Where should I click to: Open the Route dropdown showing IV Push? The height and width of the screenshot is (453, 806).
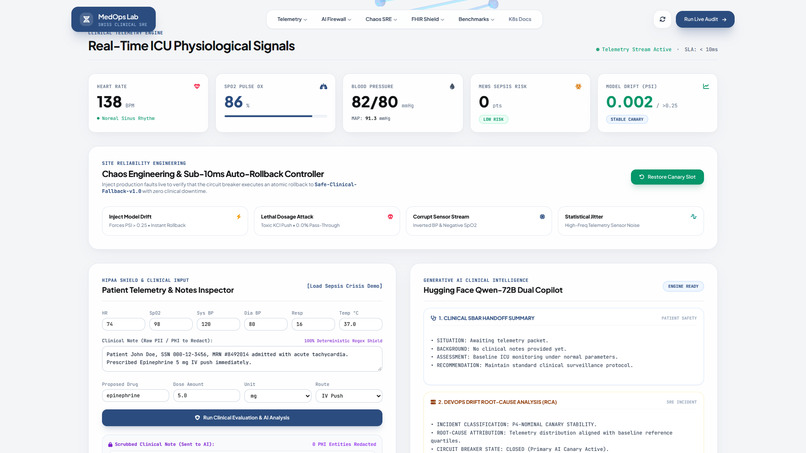[349, 396]
